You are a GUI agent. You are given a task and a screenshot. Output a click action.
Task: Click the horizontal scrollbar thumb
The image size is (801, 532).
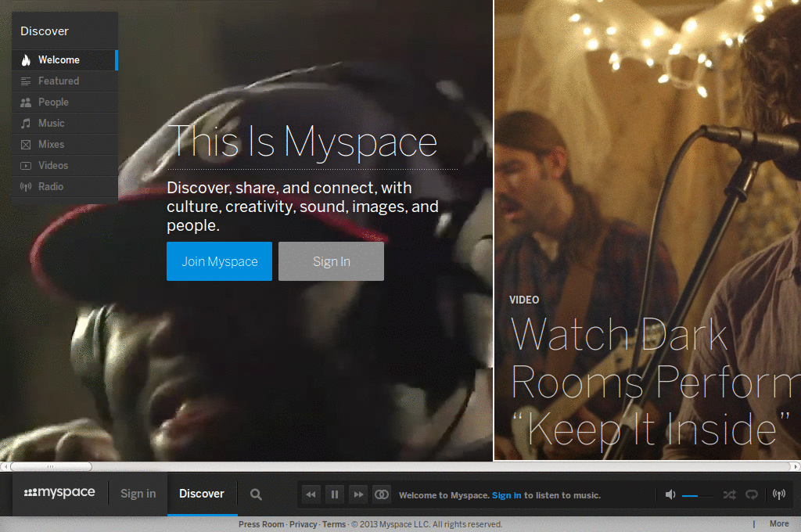51,466
